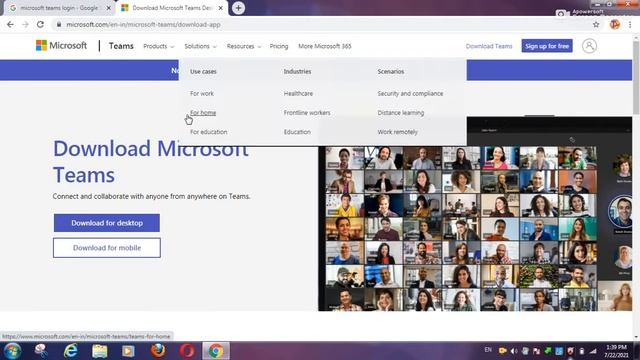
Task: Click the Download for desktop button
Action: pyautogui.click(x=107, y=223)
